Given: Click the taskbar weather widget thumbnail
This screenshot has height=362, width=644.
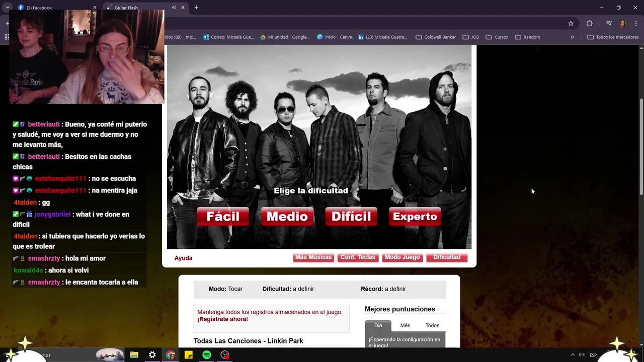Looking at the screenshot, I should point(110,355).
